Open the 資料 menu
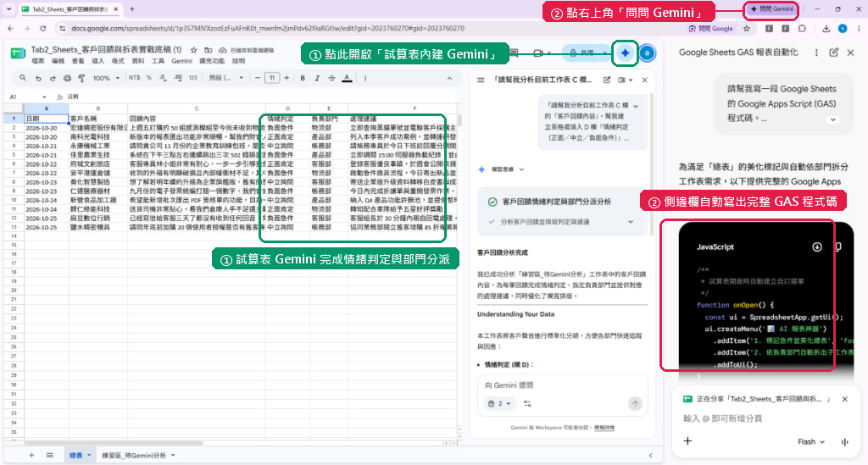This screenshot has width=868, height=465. tap(138, 61)
